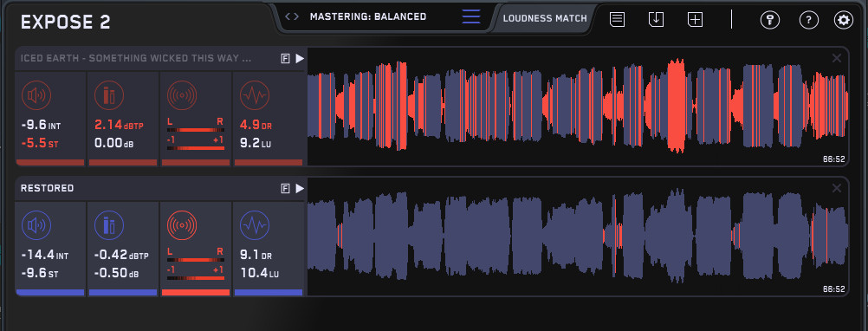Open the Mastering: Balanced preset selector
868x331 pixels.
click(368, 16)
